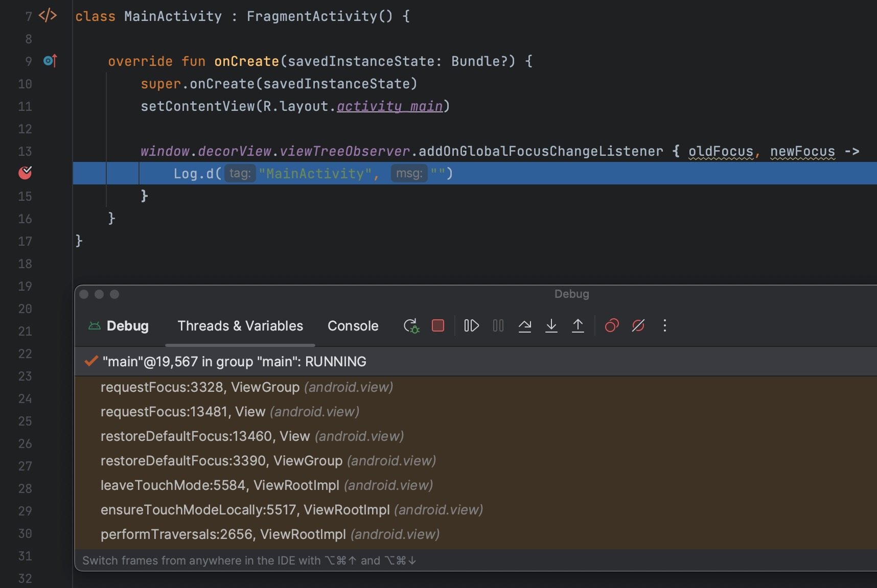Step over the current line
Screen dimensions: 877x588
click(x=525, y=326)
